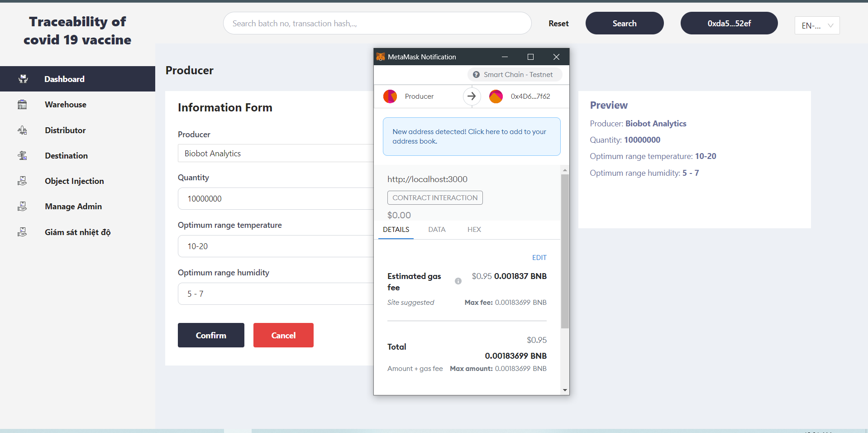This screenshot has height=433, width=868.
Task: Click the Max fee 0.00183699 BNB text
Action: pos(506,303)
